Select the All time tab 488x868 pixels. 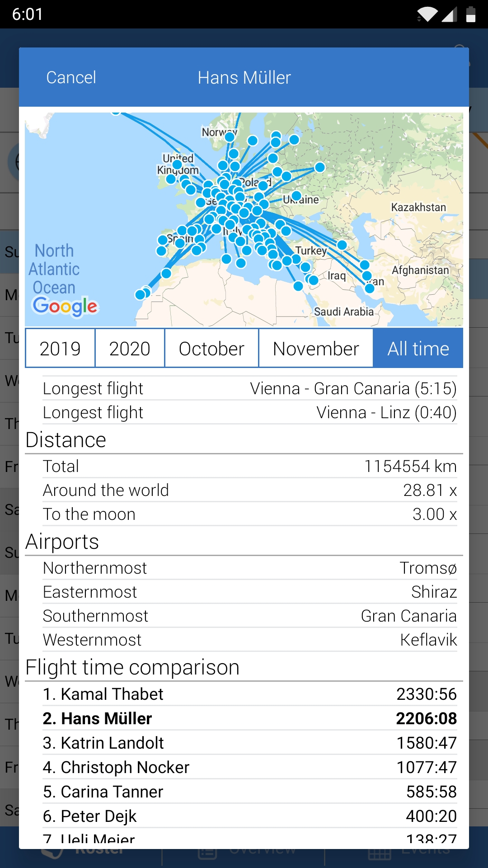coord(418,349)
